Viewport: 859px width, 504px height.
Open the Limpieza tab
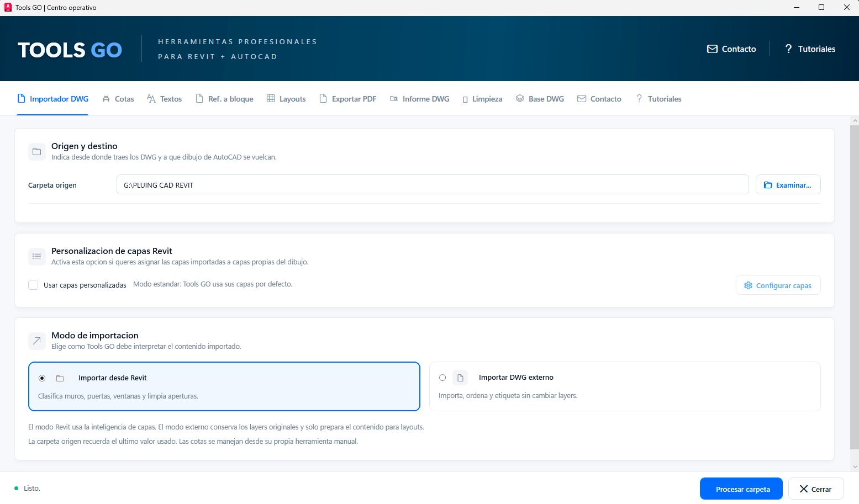[x=482, y=99]
